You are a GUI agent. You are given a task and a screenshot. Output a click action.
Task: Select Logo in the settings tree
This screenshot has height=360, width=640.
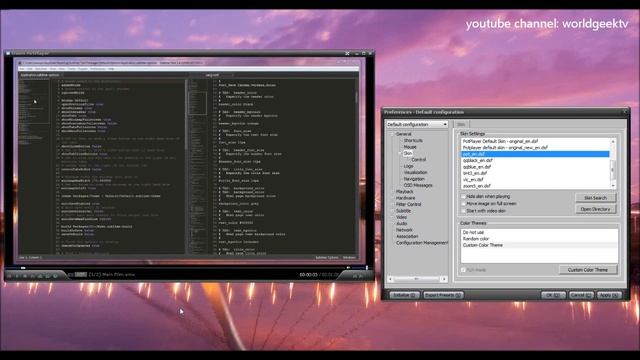click(408, 166)
